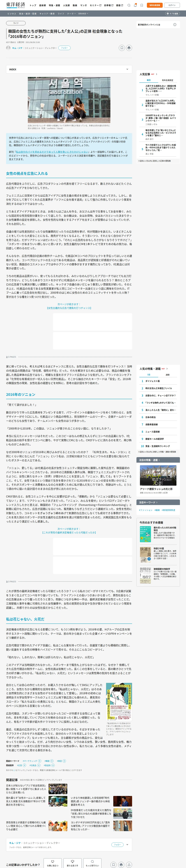Switch to the 有料会員限定 ranking tab

[168, 80]
